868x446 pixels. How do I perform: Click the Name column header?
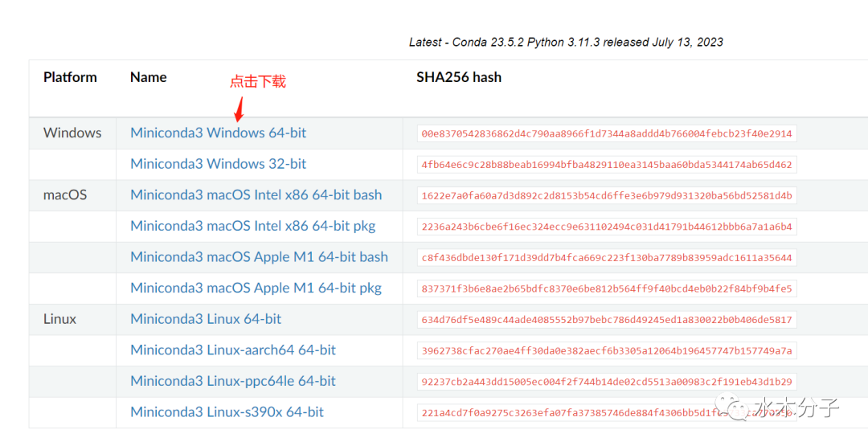pyautogui.click(x=149, y=77)
